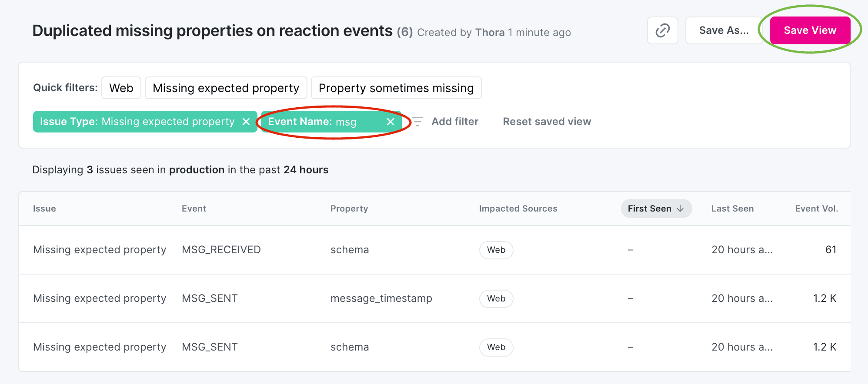Toggle the Missing expected property quick filter
The height and width of the screenshot is (384, 868).
[x=226, y=88]
